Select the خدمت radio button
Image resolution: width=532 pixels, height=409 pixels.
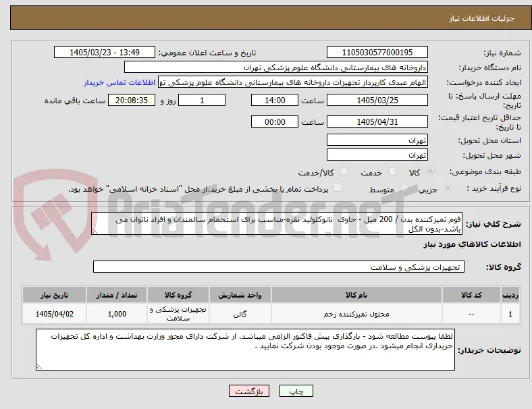click(392, 171)
